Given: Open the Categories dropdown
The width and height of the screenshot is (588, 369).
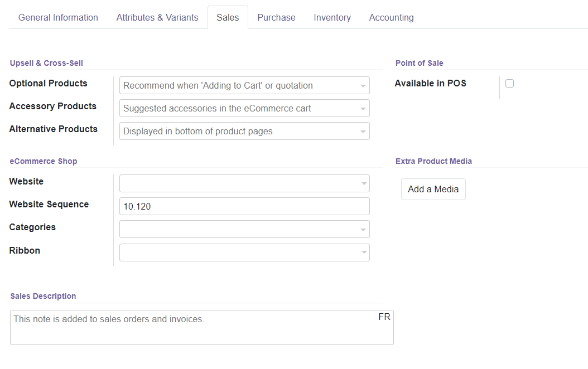Looking at the screenshot, I should (244, 229).
